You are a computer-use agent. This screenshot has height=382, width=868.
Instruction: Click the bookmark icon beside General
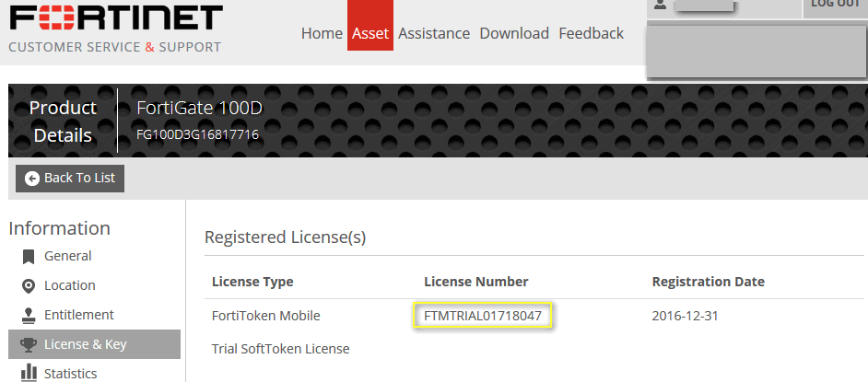click(29, 257)
